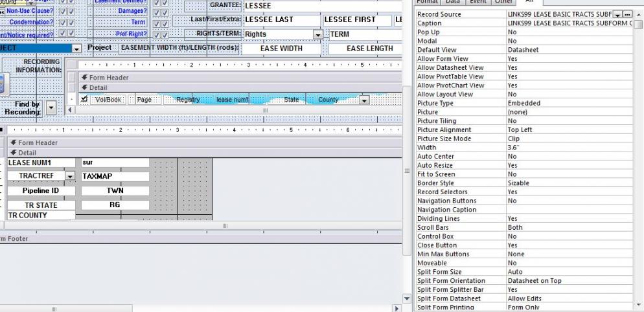The width and height of the screenshot is (644, 312).
Task: Tick the right checkbox beside Non-Use Clause?
Action: pyautogui.click(x=71, y=12)
